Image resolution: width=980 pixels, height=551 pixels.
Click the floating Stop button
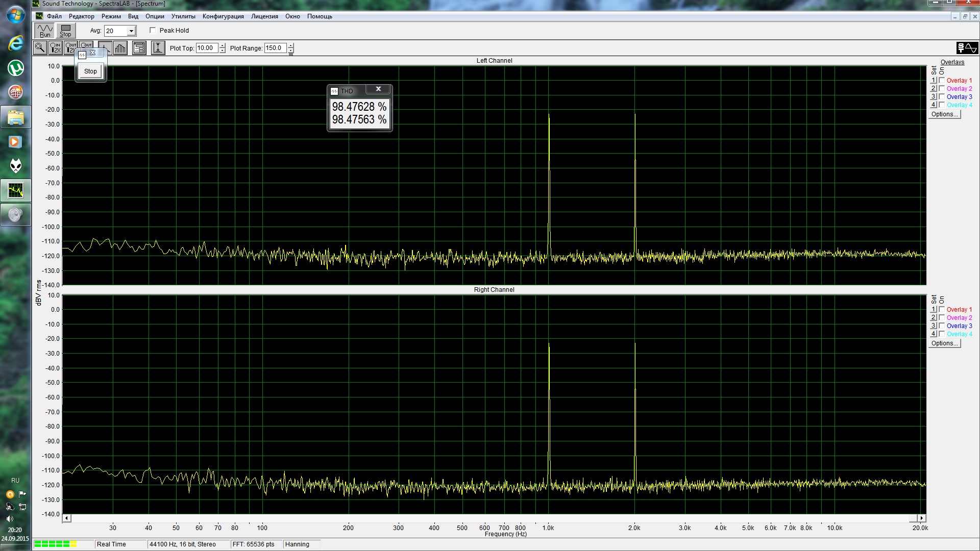pos(90,71)
